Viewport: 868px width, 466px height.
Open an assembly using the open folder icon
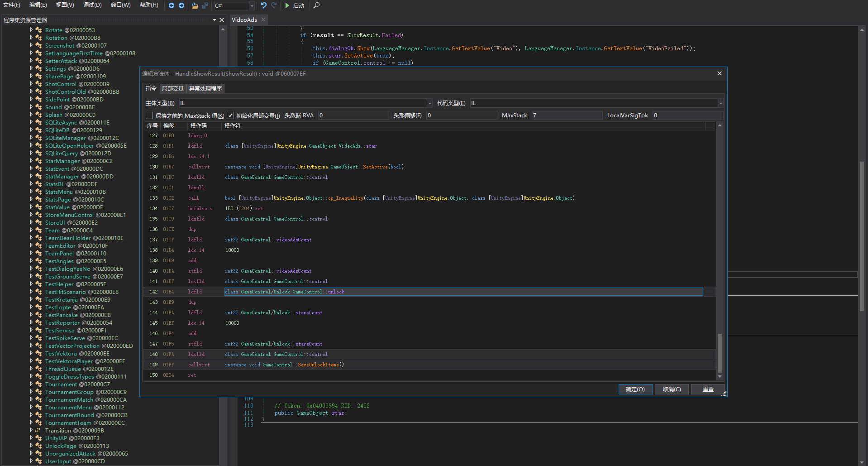click(x=194, y=5)
